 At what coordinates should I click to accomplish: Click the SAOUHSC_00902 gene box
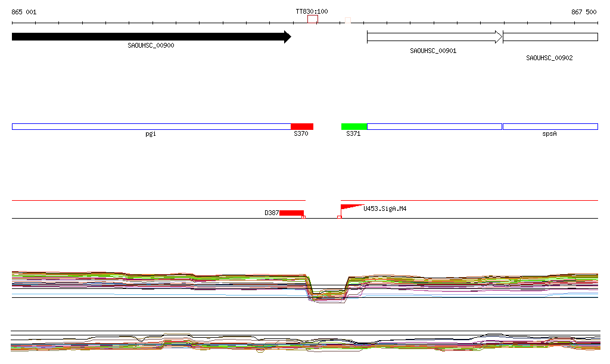[x=550, y=37]
